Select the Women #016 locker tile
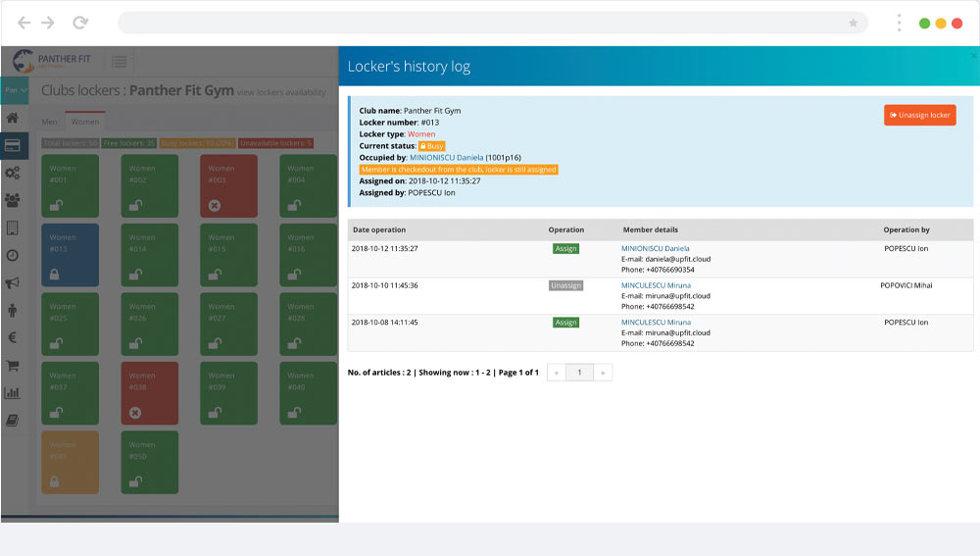The image size is (980, 556). [x=308, y=255]
